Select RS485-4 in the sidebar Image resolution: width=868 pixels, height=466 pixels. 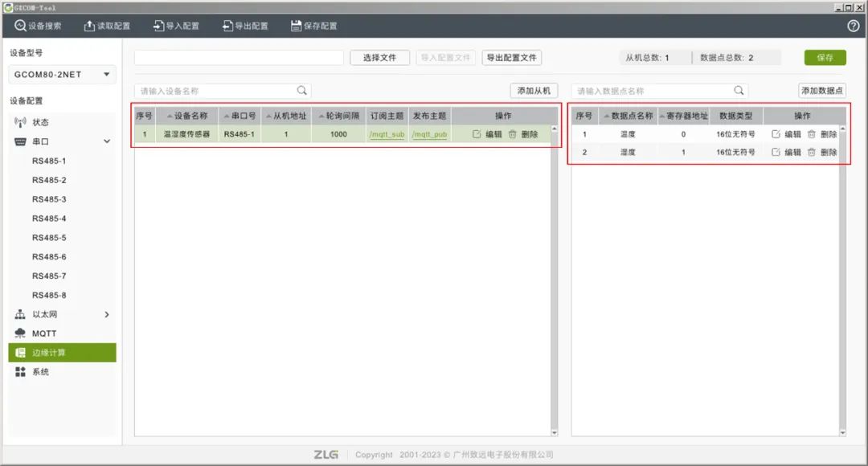49,219
